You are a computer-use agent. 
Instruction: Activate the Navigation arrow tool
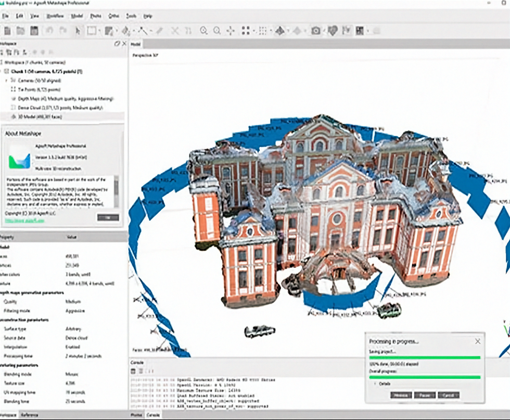click(x=77, y=30)
